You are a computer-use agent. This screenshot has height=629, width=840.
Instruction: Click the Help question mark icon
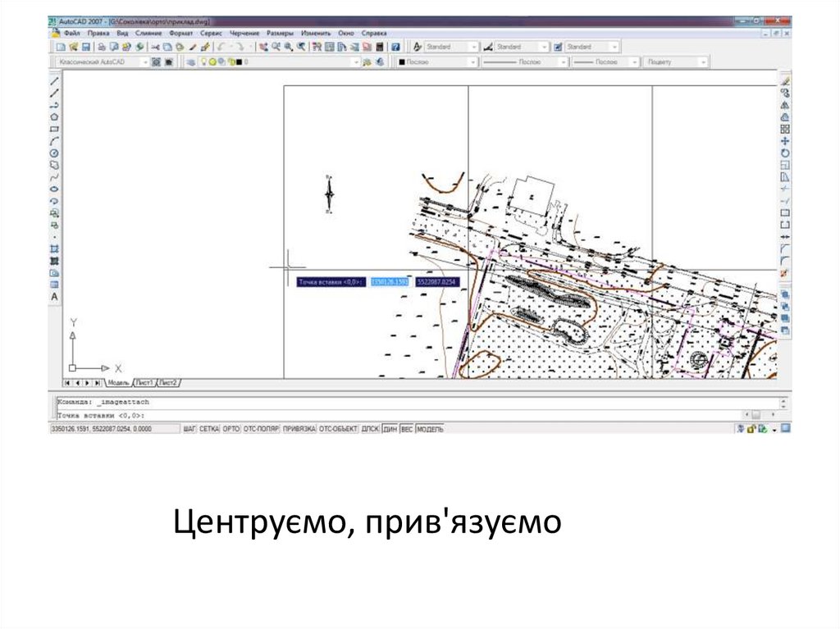pos(395,48)
